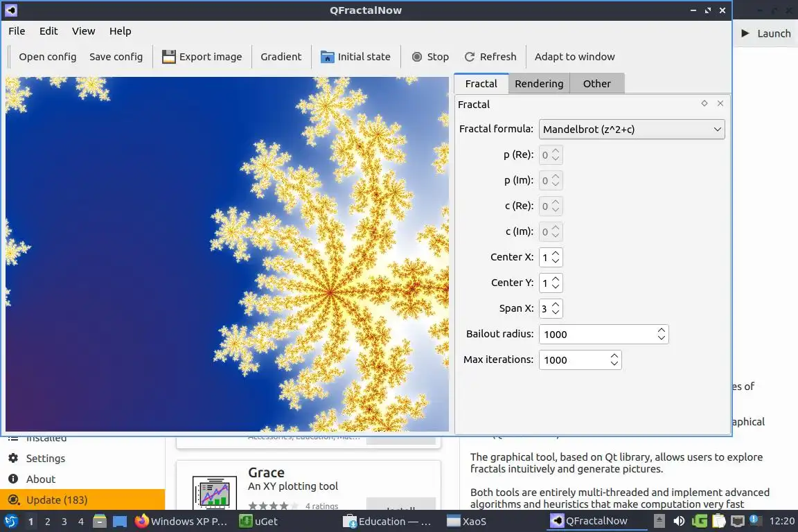This screenshot has height=532, width=798.
Task: Click Adapt to window button
Action: point(574,57)
